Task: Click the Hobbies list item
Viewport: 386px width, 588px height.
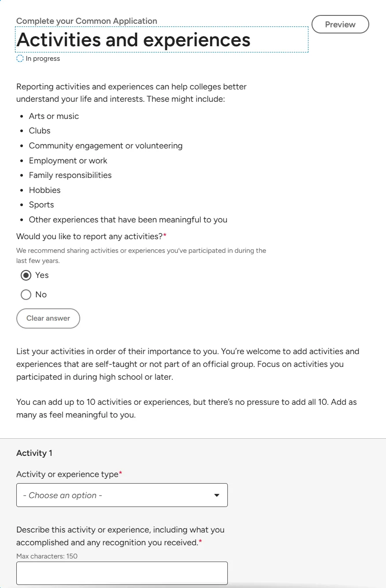Action: (45, 190)
